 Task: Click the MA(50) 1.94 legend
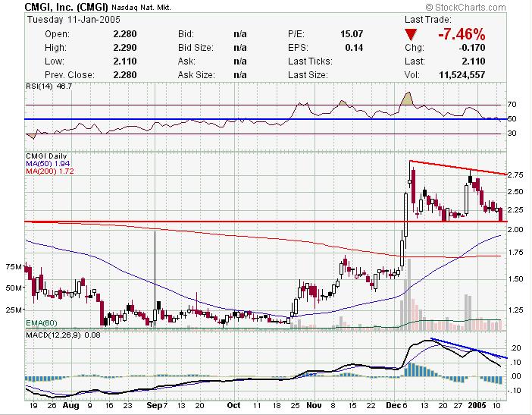[48, 164]
